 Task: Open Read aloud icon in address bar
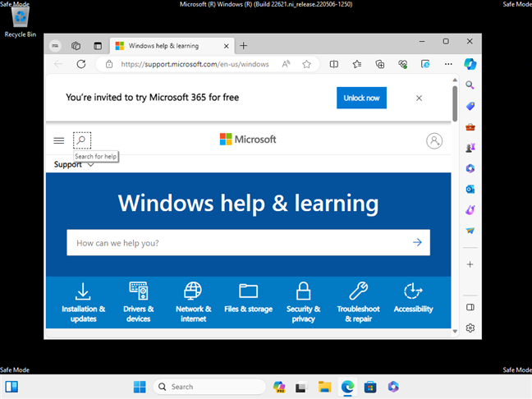[286, 64]
